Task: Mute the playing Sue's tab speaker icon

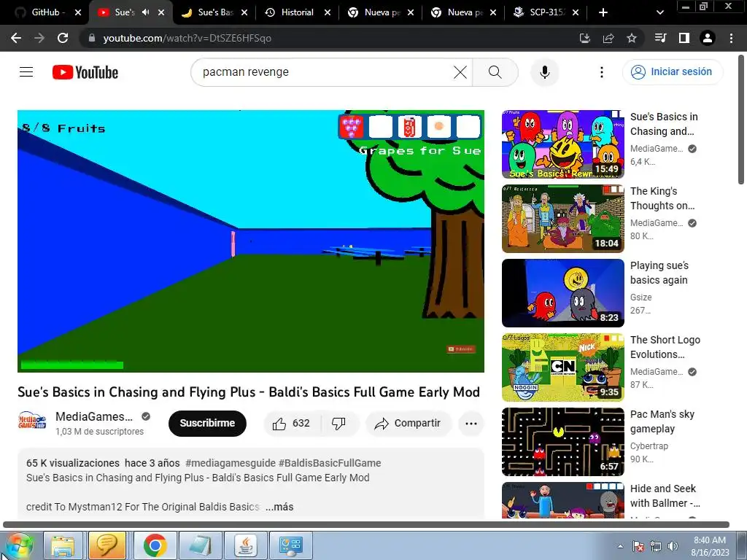Action: 145,12
